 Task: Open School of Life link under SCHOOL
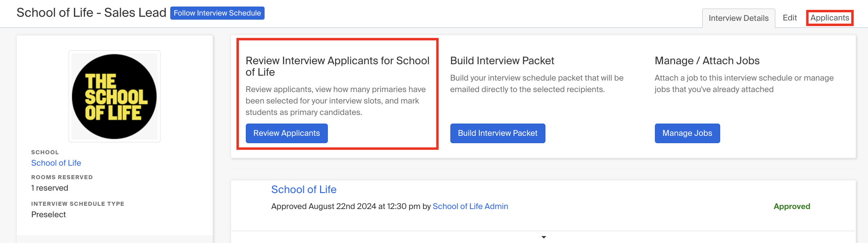pos(56,163)
